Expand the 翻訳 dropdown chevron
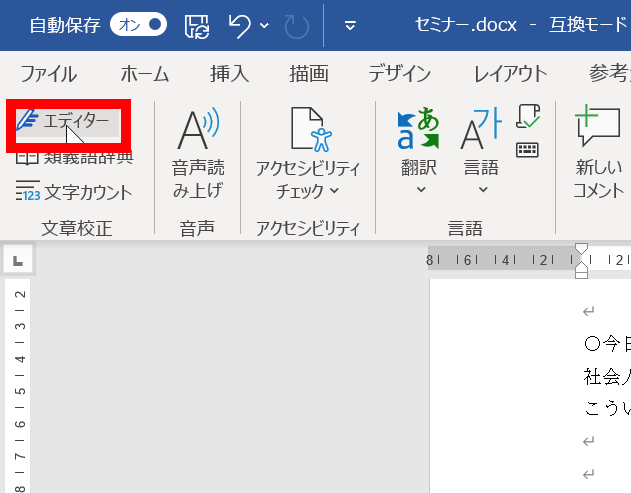 pyautogui.click(x=421, y=189)
